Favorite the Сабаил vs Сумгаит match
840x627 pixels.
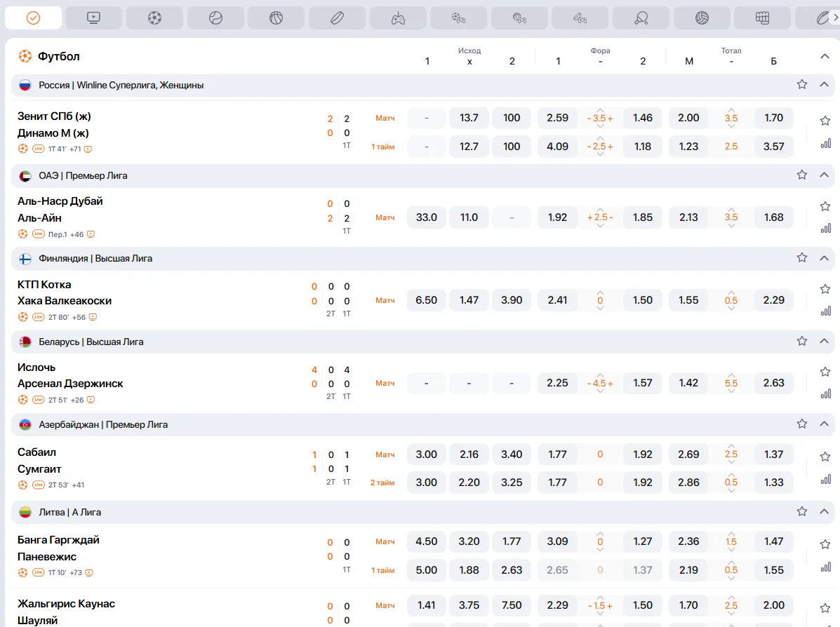pos(825,457)
